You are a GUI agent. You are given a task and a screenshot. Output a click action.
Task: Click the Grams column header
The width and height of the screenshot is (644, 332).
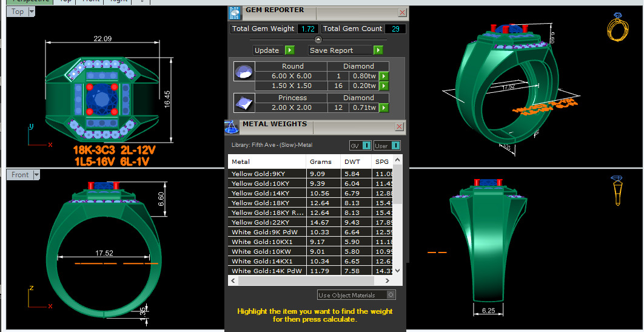coord(323,161)
